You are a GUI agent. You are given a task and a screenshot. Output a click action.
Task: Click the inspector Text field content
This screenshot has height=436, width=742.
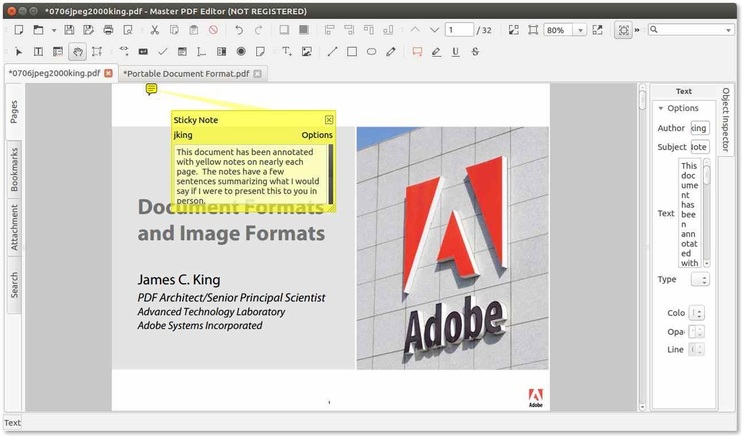pyautogui.click(x=689, y=214)
